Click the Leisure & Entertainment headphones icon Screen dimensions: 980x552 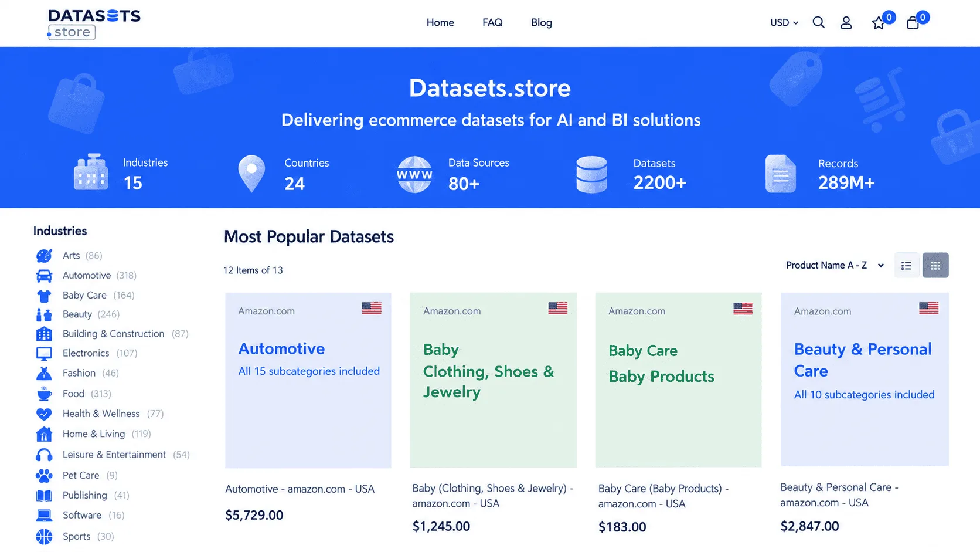[x=44, y=455]
